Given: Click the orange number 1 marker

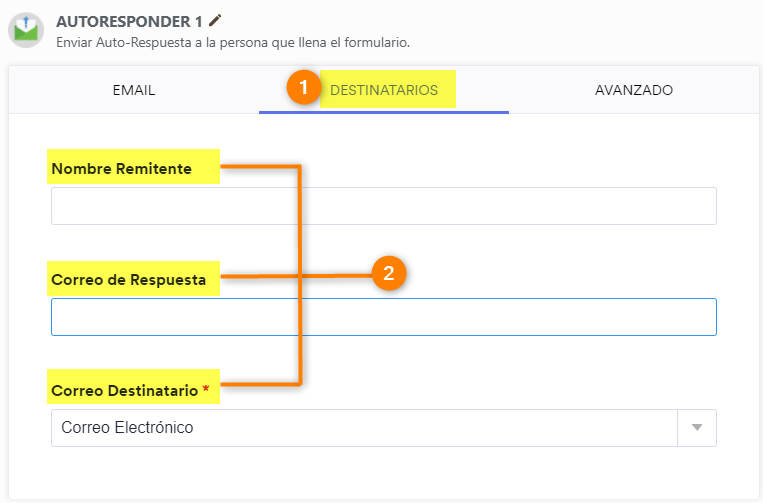Looking at the screenshot, I should (x=304, y=88).
